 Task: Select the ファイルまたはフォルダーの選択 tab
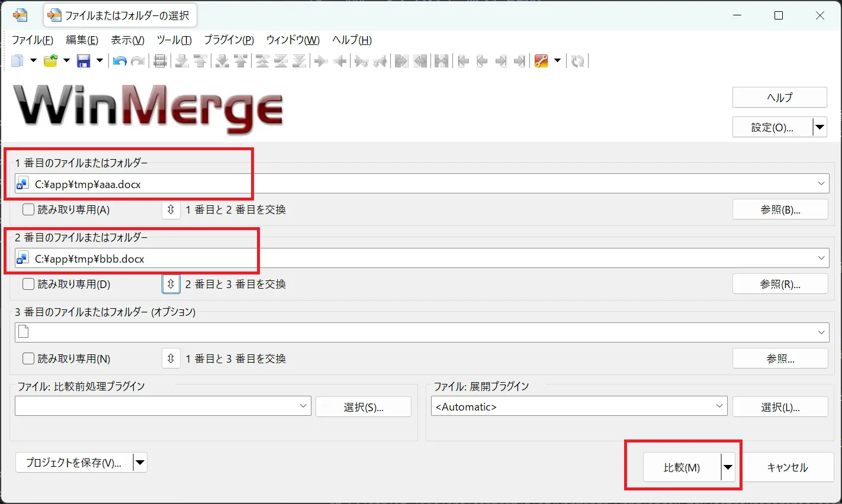120,15
